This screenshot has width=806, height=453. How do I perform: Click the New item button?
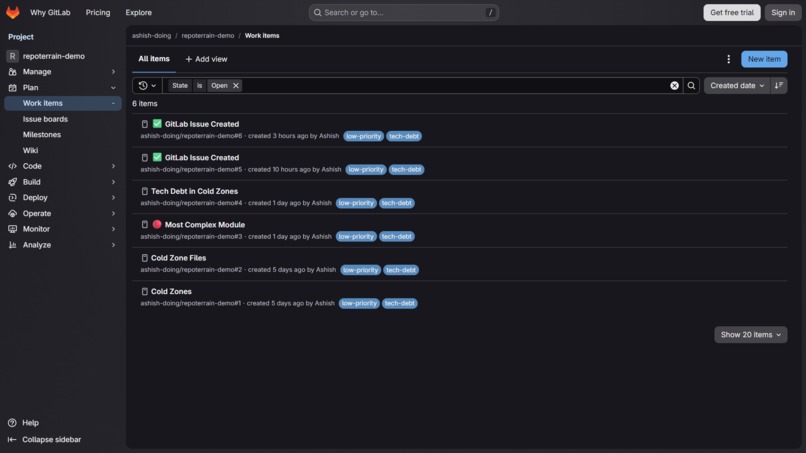(x=764, y=59)
